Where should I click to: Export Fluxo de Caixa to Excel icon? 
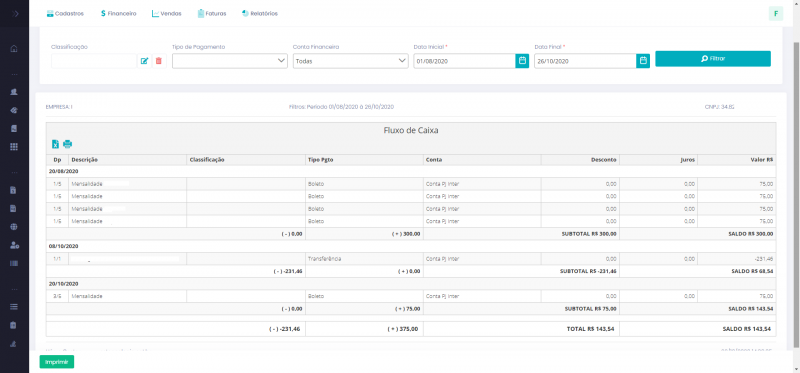(x=55, y=144)
